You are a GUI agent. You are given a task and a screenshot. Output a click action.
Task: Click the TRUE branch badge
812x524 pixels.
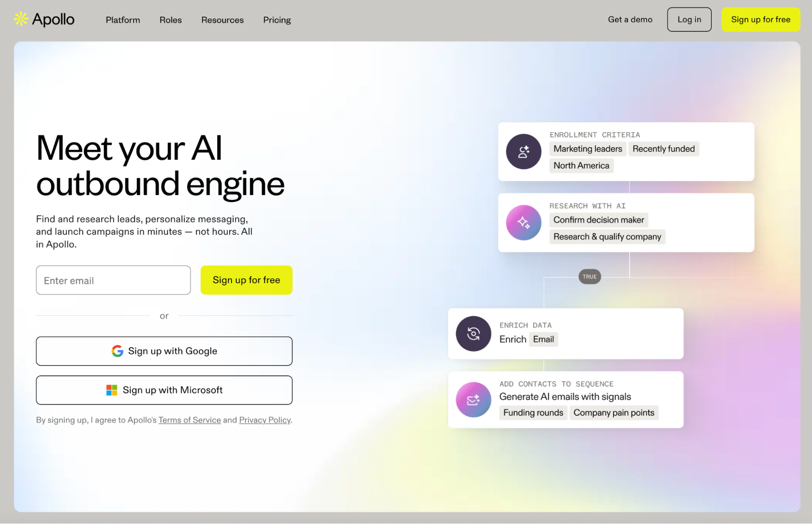[x=589, y=277]
